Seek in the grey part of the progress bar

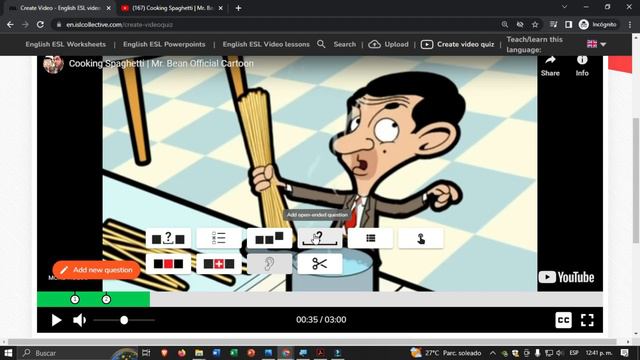click(x=376, y=300)
